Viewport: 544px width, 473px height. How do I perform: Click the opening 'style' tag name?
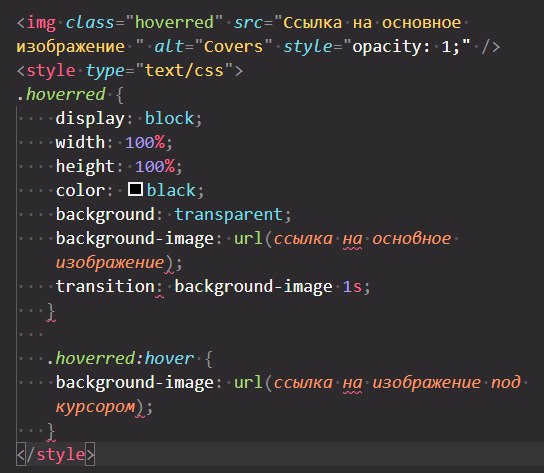tap(51, 70)
